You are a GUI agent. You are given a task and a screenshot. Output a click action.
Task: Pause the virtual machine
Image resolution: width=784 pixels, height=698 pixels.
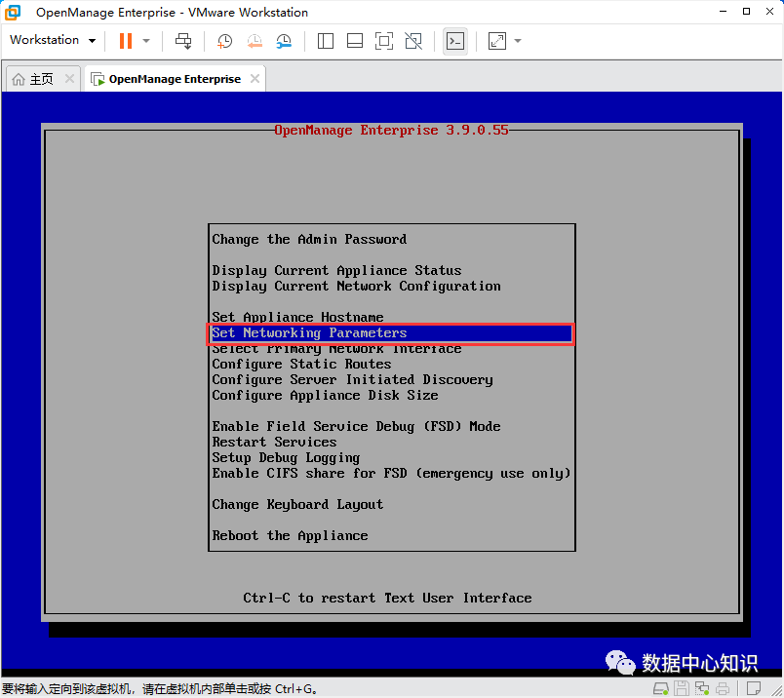(x=126, y=41)
